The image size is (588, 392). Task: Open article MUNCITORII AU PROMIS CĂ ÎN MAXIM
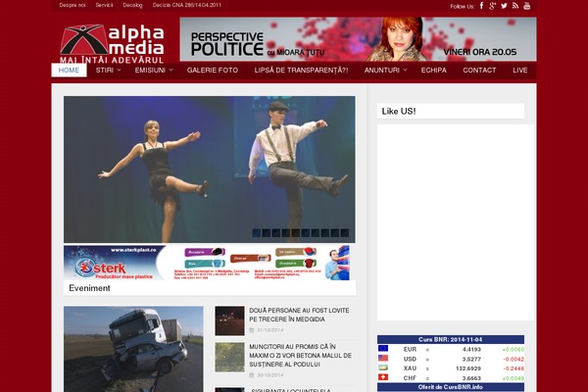[x=301, y=355]
